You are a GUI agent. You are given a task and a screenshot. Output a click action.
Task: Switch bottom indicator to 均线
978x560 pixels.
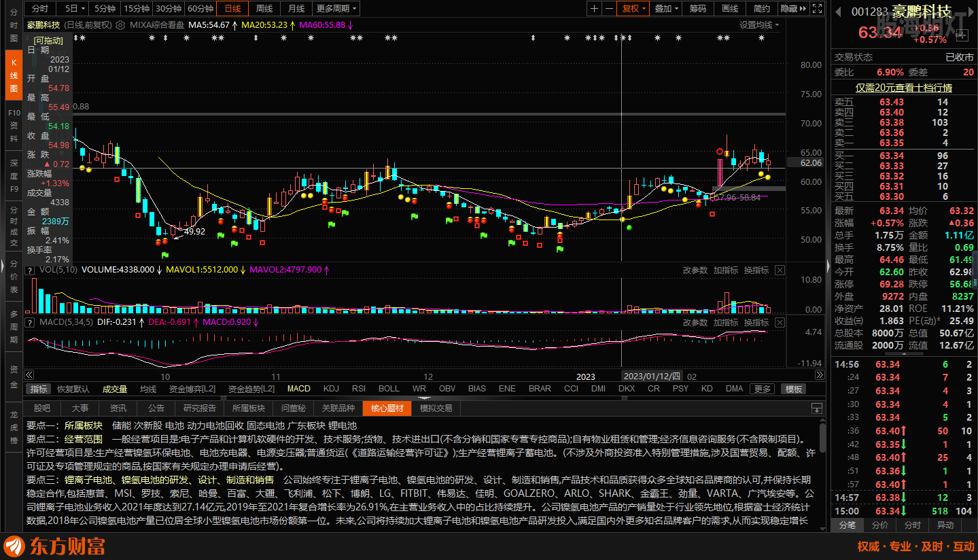148,389
